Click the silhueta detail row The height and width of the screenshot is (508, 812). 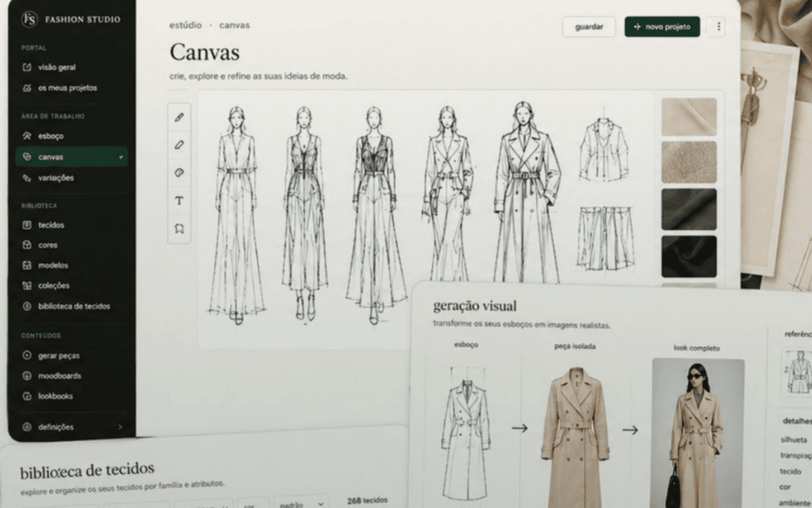[794, 440]
